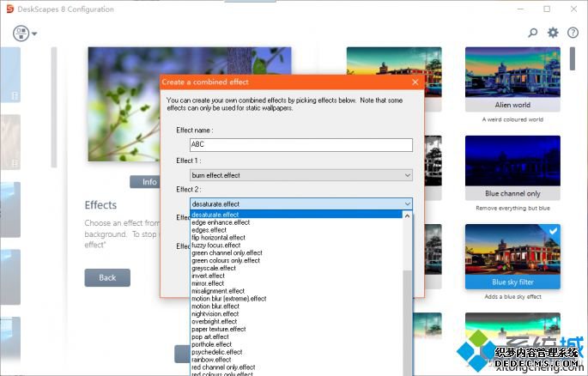Expand the layout icon dropdown arrow
The height and width of the screenshot is (376, 588).
(x=34, y=33)
